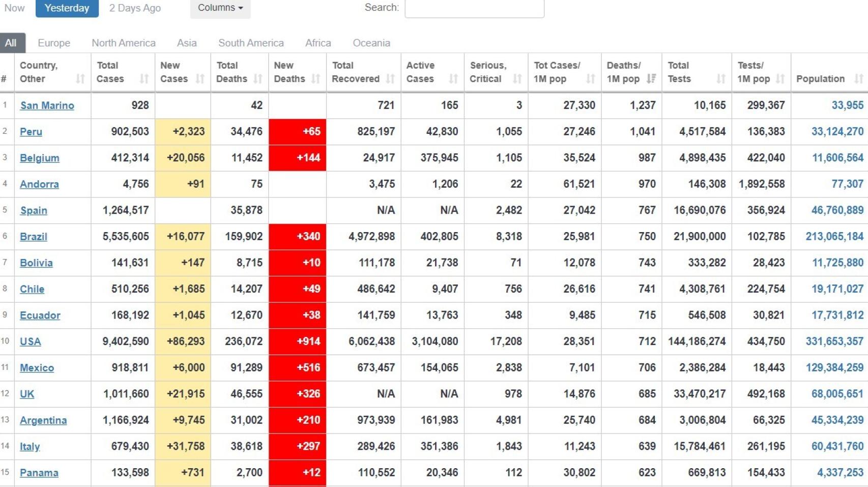The image size is (868, 487).
Task: Select Mexico new deaths cell +516
Action: click(x=298, y=368)
